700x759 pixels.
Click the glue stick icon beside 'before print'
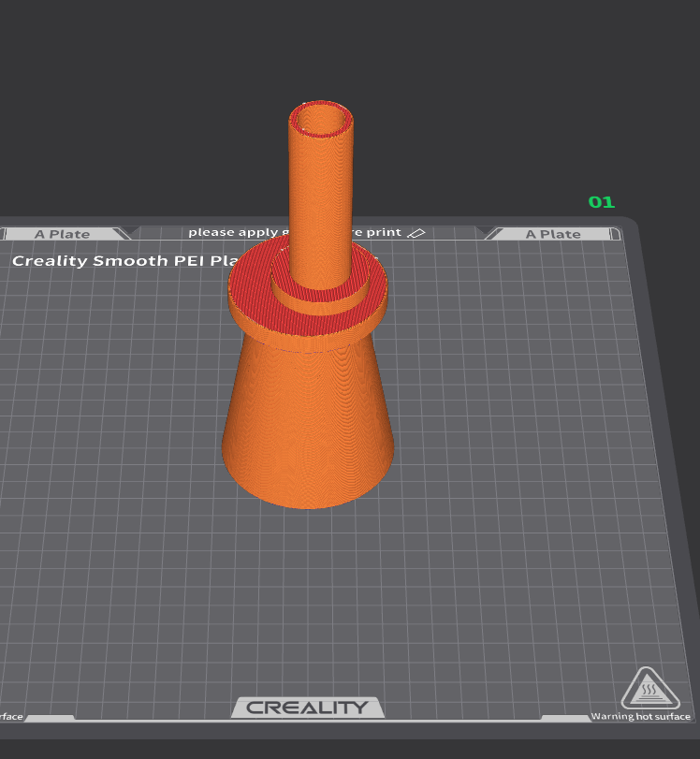click(417, 232)
